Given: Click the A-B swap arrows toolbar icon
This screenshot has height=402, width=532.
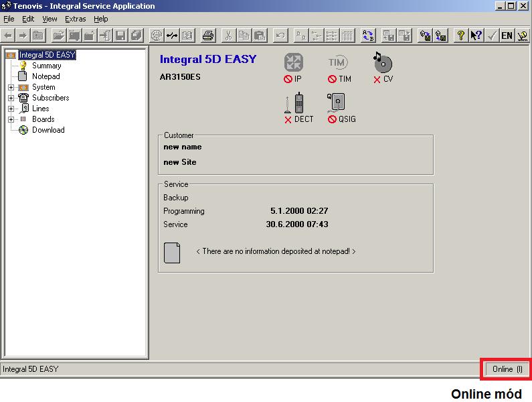Looking at the screenshot, I should (368, 36).
